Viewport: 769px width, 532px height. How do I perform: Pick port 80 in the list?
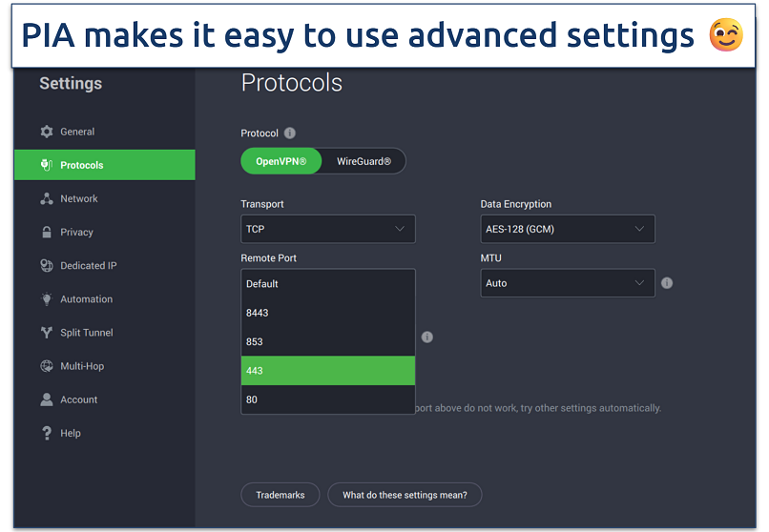point(327,399)
